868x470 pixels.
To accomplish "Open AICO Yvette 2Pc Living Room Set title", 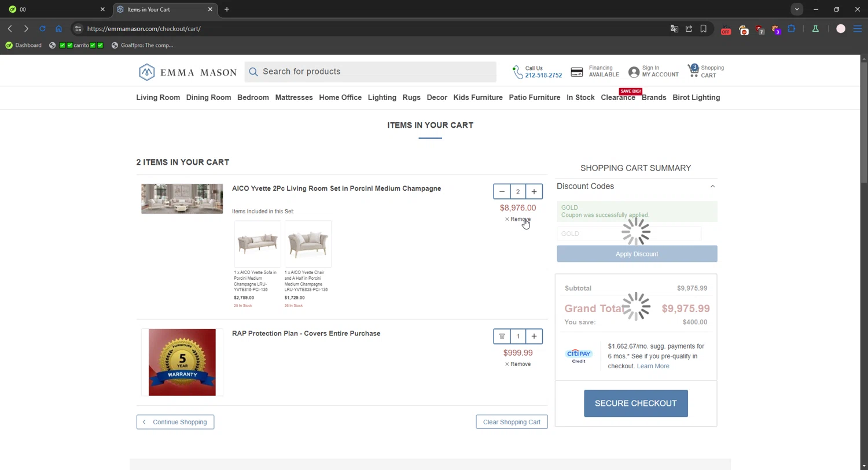I will (x=336, y=188).
